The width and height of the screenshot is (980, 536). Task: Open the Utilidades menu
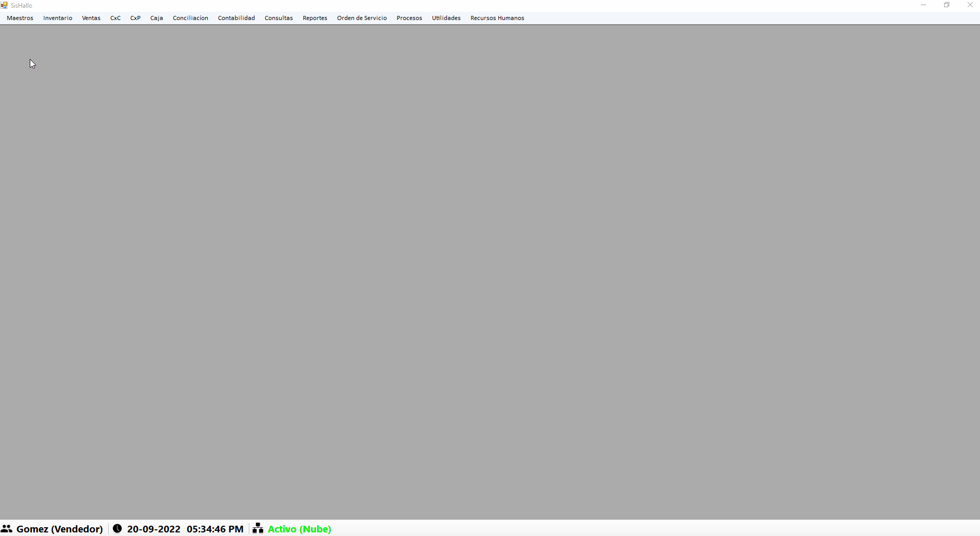tap(446, 18)
